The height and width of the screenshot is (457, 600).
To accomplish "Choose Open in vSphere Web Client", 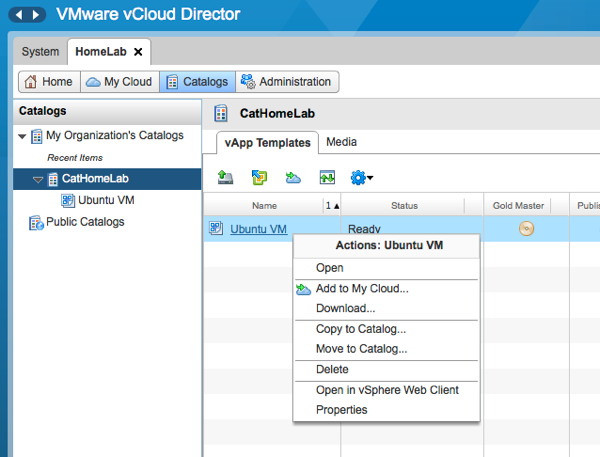I will 386,390.
